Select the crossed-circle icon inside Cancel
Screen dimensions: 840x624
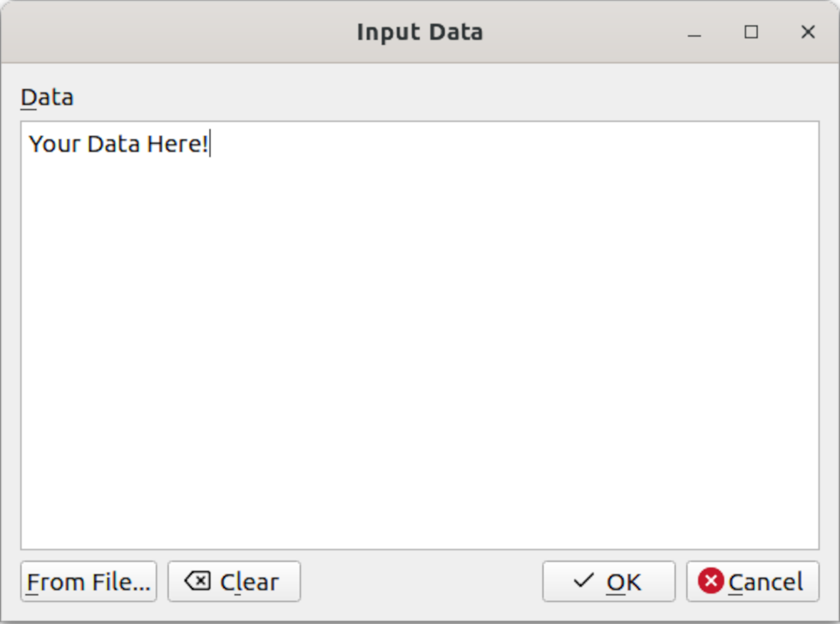(x=710, y=582)
